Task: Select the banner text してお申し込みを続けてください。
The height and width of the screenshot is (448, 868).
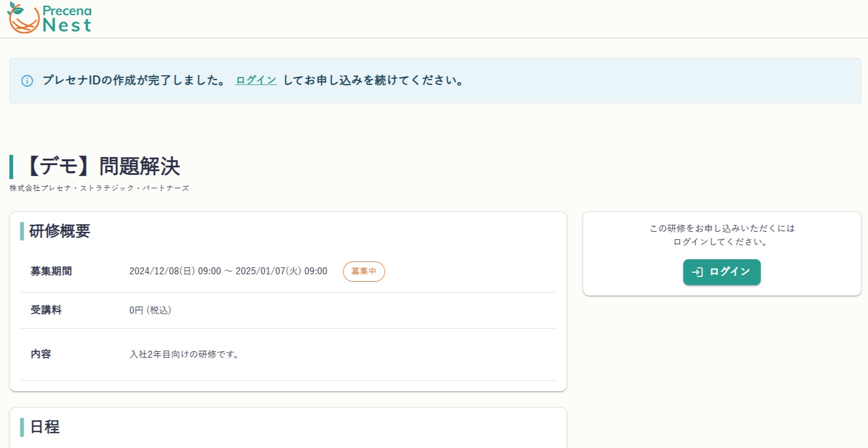Action: point(373,80)
